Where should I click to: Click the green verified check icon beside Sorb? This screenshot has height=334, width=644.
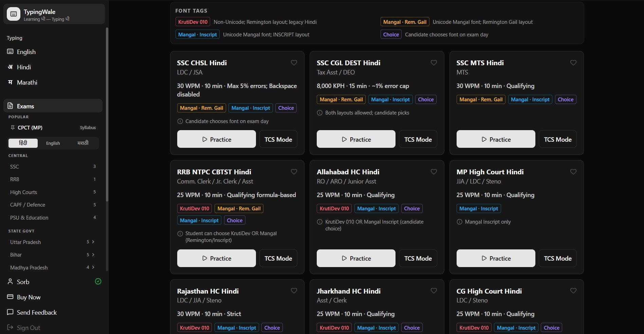(x=98, y=281)
